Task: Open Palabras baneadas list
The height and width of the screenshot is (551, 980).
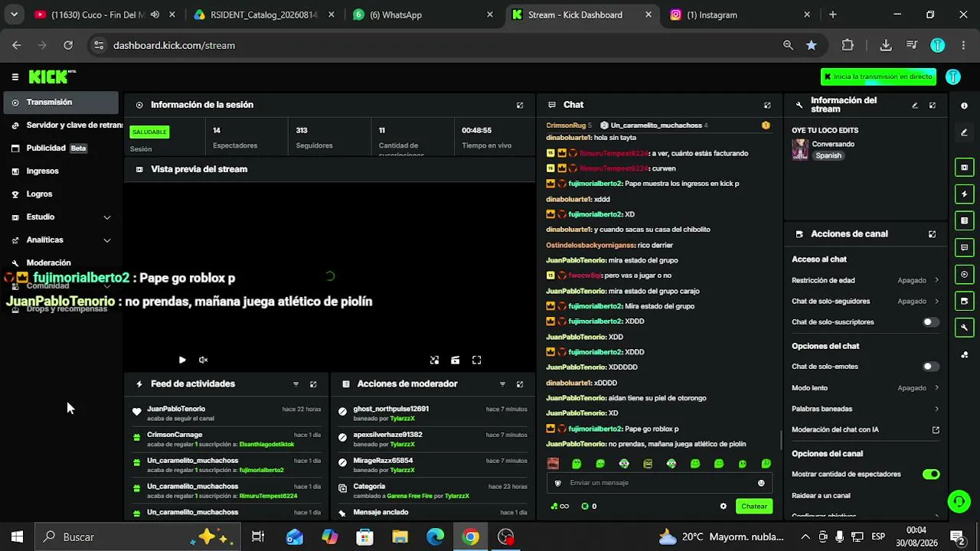Action: coord(865,409)
